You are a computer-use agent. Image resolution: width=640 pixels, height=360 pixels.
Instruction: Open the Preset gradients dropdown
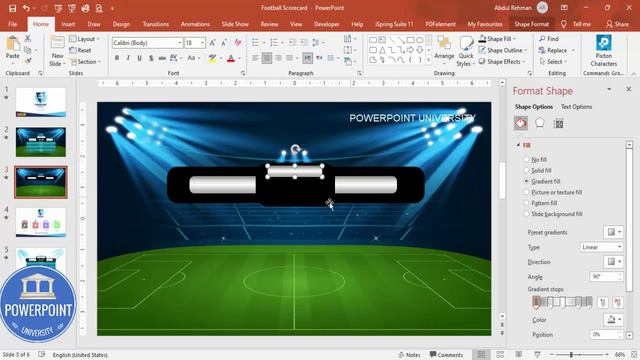(x=613, y=232)
